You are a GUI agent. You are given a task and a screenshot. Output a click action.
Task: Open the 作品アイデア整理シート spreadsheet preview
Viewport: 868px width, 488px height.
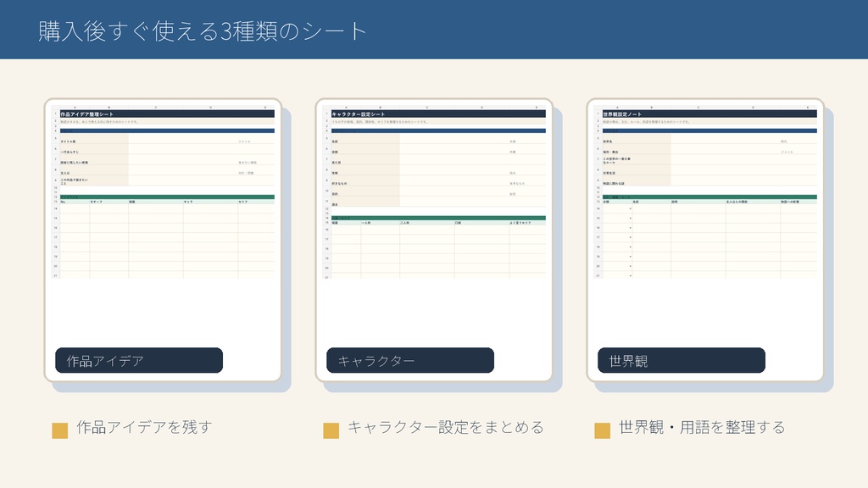tap(163, 191)
